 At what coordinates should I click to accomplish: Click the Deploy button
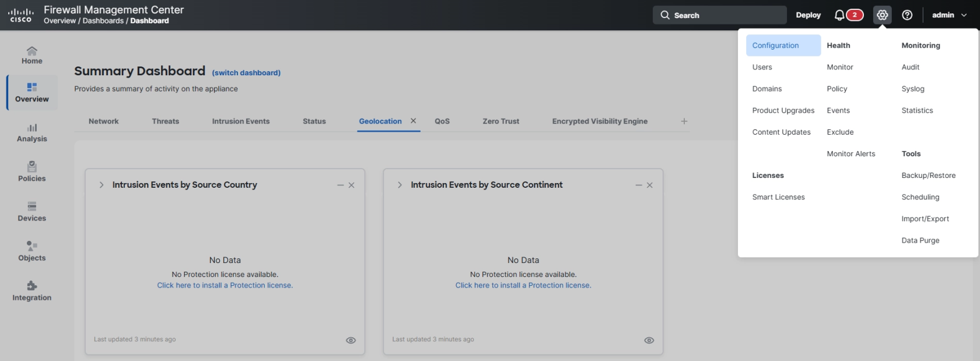808,15
